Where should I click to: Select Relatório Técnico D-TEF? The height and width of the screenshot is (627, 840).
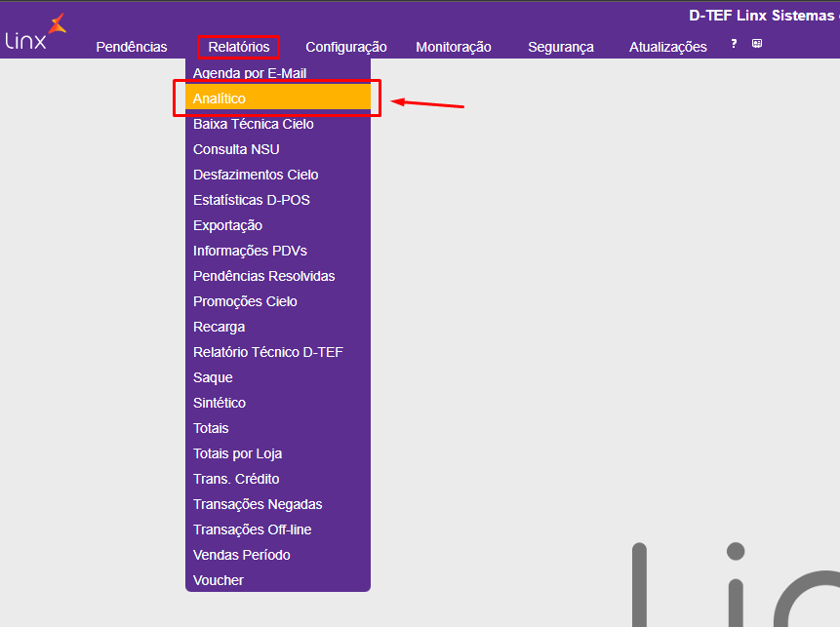click(277, 352)
